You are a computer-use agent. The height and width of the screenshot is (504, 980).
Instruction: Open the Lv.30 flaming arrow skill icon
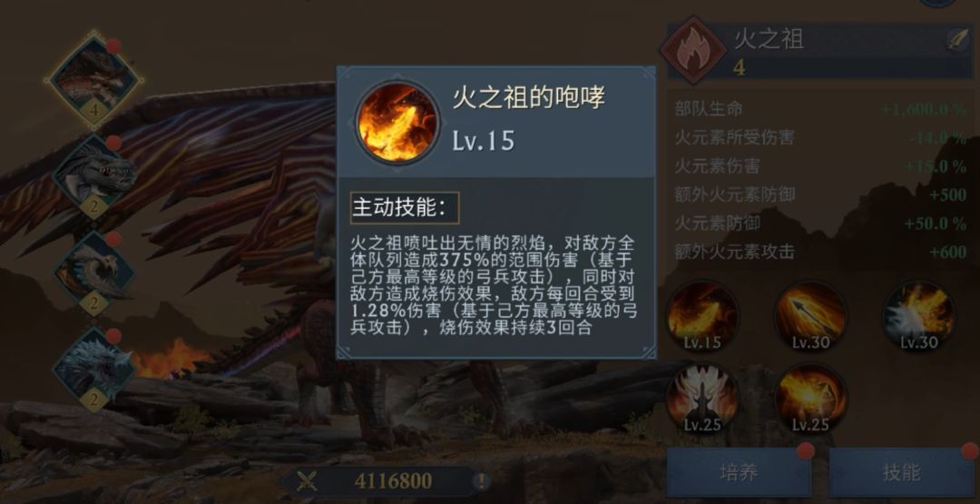click(810, 316)
